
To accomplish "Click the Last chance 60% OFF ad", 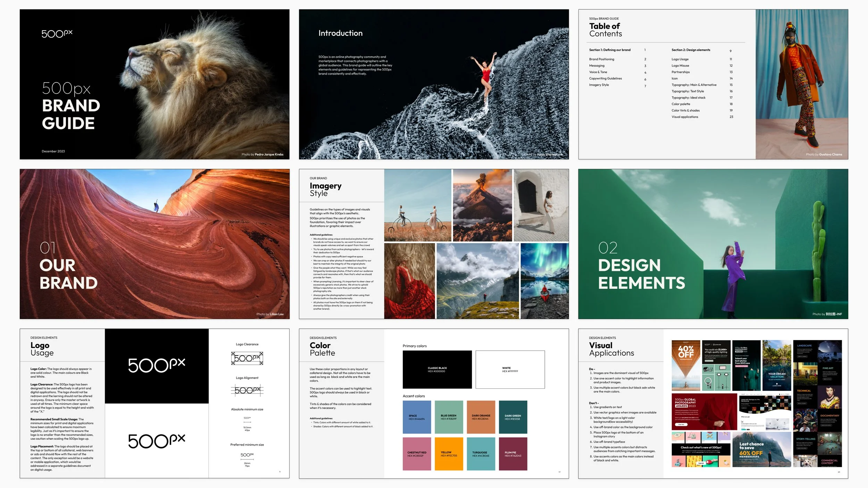I will click(762, 449).
